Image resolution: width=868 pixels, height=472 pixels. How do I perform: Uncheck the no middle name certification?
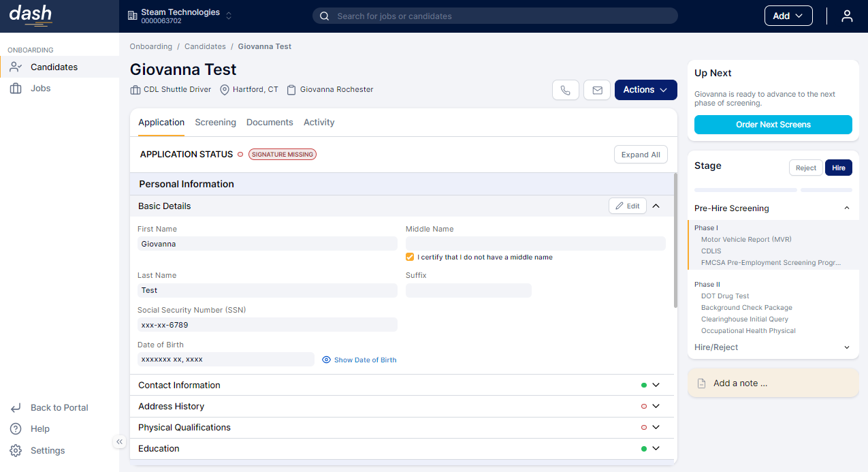[410, 257]
